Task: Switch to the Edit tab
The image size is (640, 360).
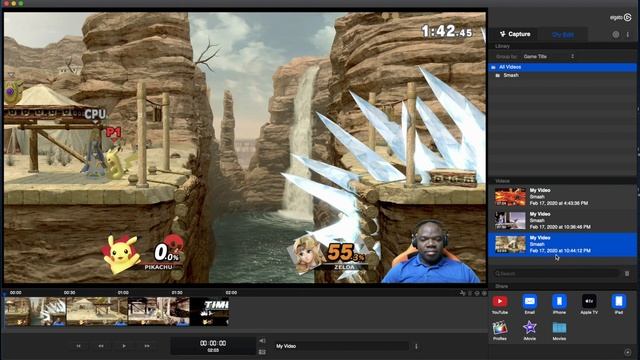Action: coord(563,35)
